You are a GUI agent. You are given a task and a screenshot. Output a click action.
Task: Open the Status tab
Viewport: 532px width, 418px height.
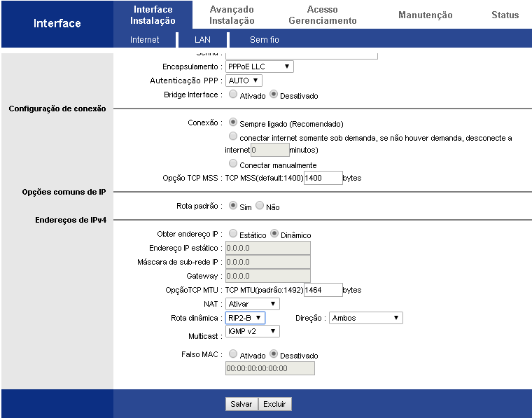click(505, 15)
